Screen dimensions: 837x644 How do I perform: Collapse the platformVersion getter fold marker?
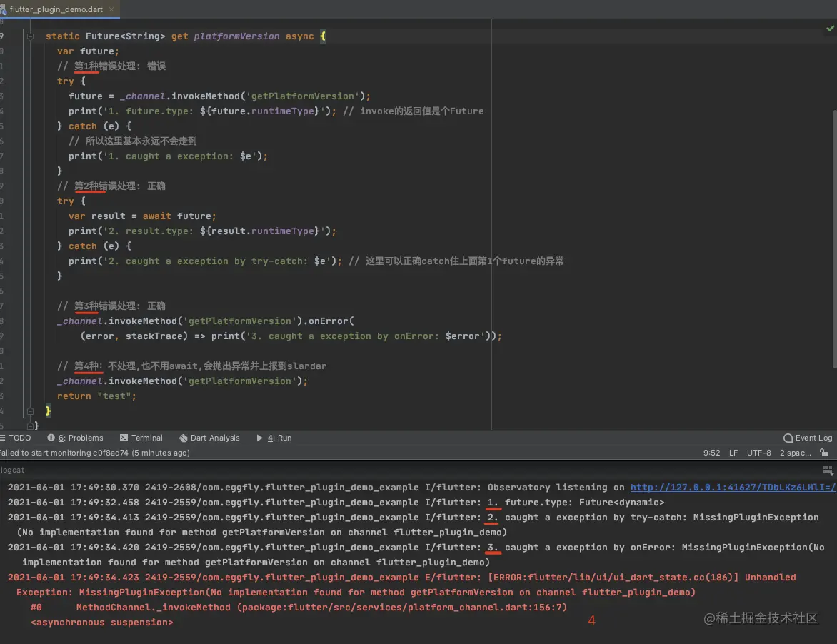31,36
